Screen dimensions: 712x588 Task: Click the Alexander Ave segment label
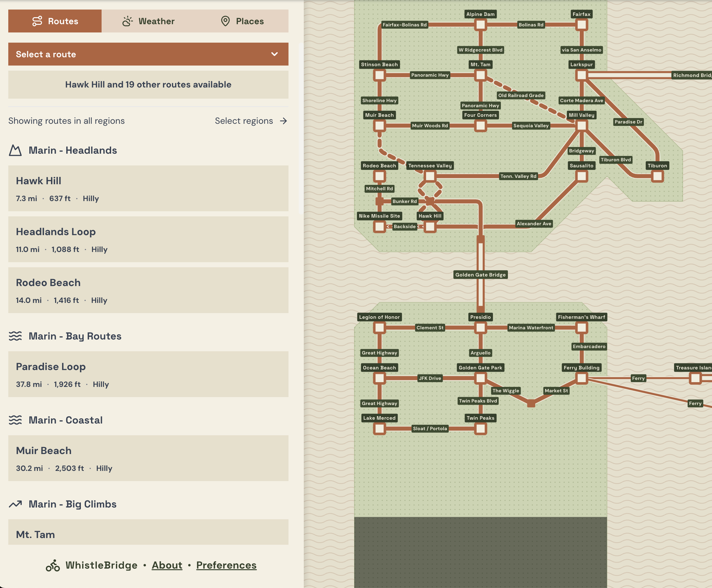coord(534,224)
